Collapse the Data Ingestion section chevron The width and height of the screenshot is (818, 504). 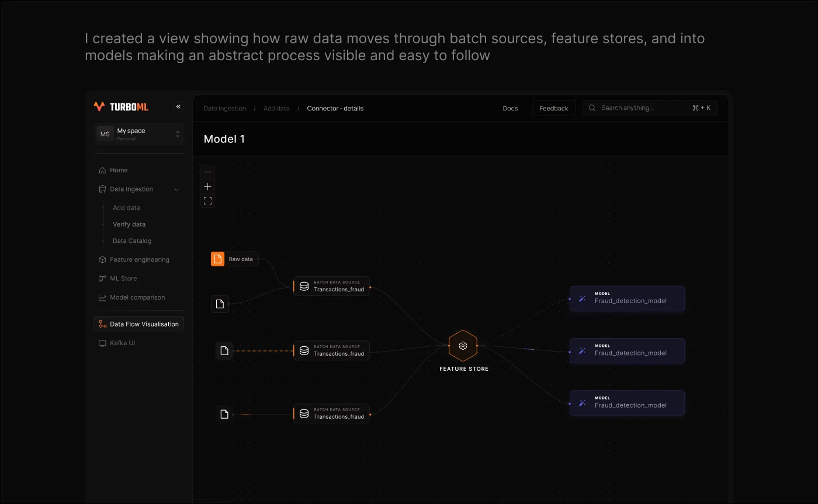point(176,189)
